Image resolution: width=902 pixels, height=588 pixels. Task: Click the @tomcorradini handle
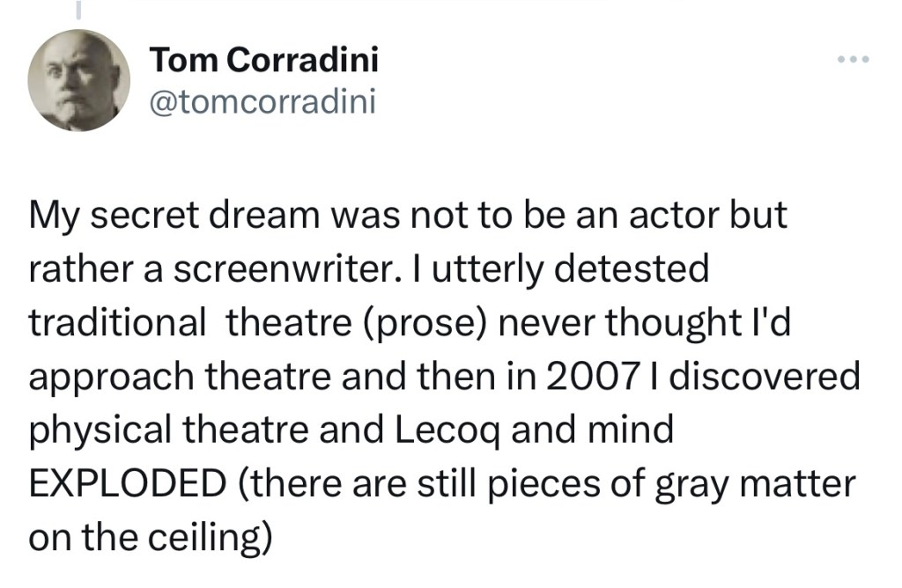coord(263,102)
